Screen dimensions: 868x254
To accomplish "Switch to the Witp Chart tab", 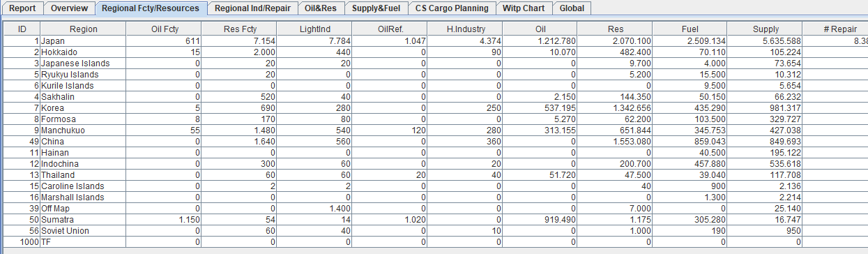I will [x=524, y=8].
